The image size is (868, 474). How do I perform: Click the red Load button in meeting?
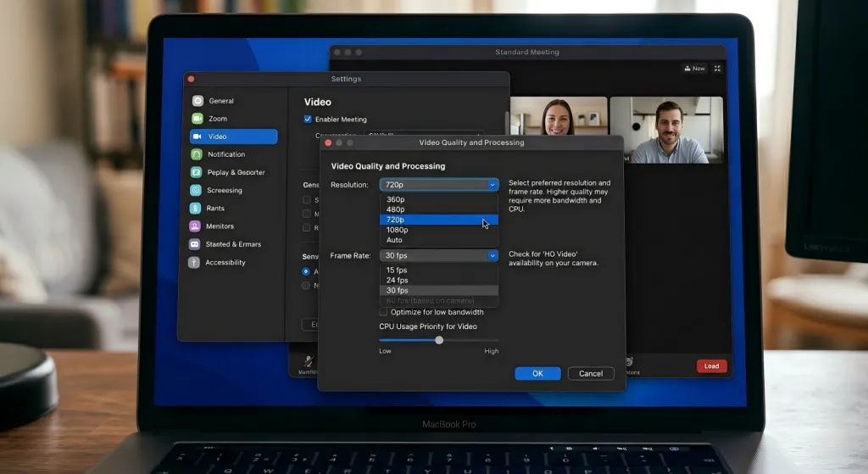pyautogui.click(x=711, y=366)
